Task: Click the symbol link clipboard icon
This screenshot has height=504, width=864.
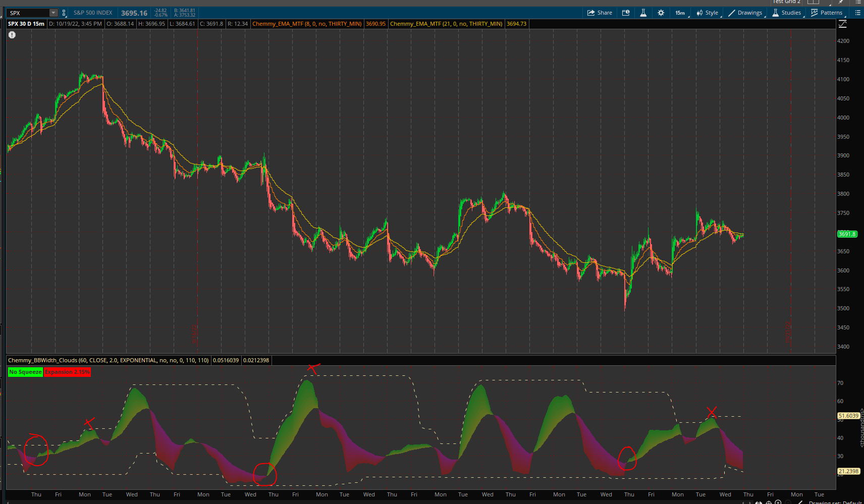Action: coord(64,13)
